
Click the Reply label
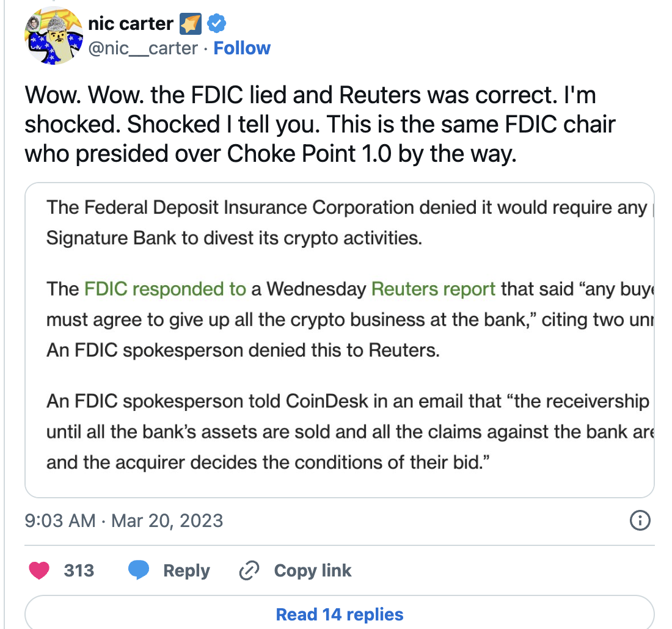click(x=186, y=570)
